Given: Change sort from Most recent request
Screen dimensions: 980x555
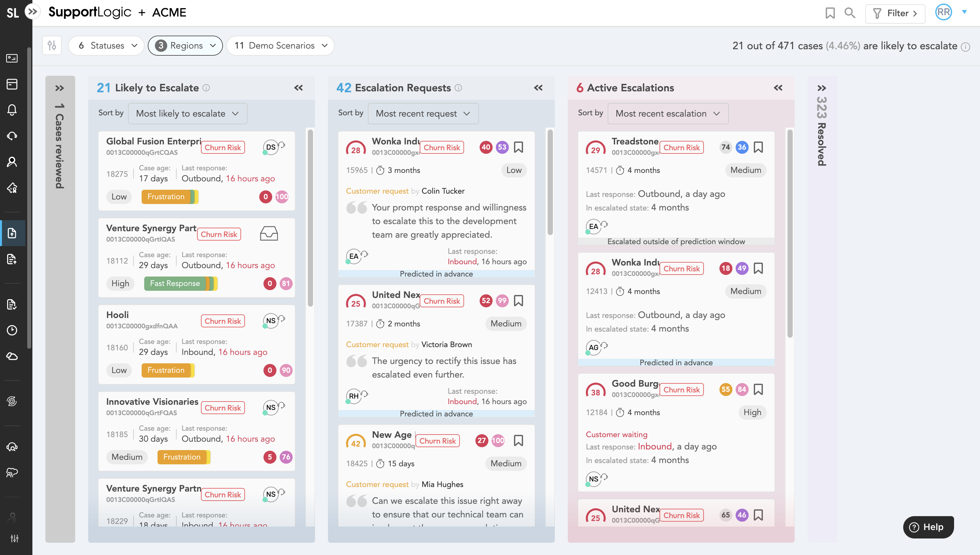Looking at the screenshot, I should pyautogui.click(x=423, y=114).
